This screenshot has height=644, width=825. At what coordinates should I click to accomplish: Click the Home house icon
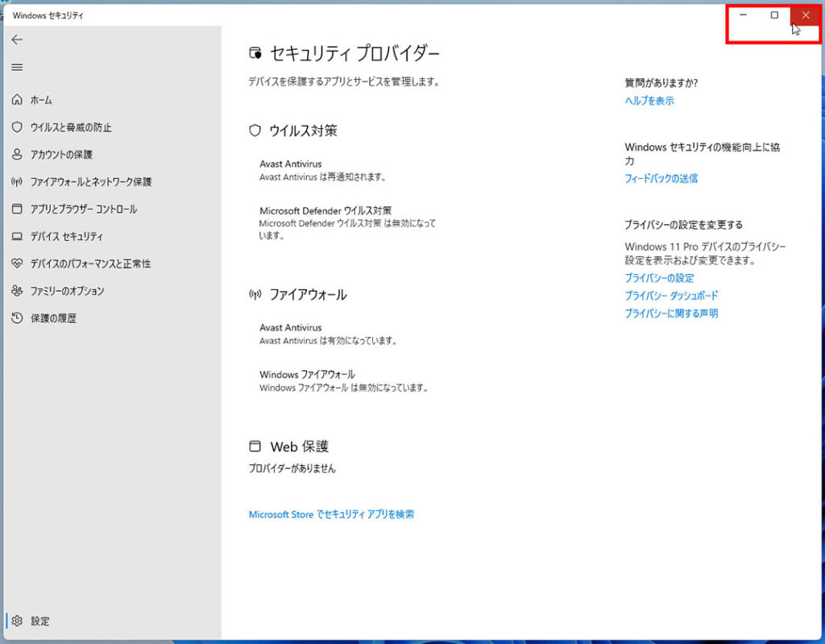pyautogui.click(x=17, y=100)
